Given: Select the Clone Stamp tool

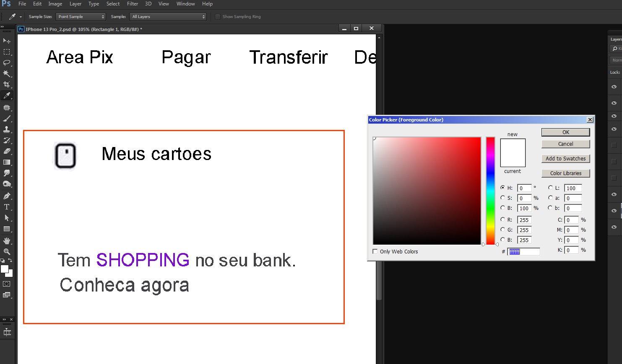Looking at the screenshot, I should 7,129.
